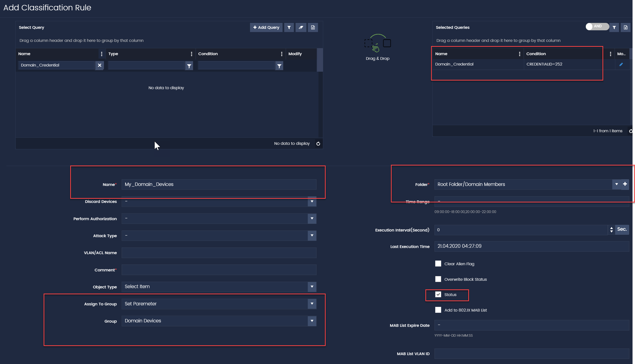Image resolution: width=635 pixels, height=364 pixels.
Task: Open Name column menu in Select Query grid
Action: (101, 54)
